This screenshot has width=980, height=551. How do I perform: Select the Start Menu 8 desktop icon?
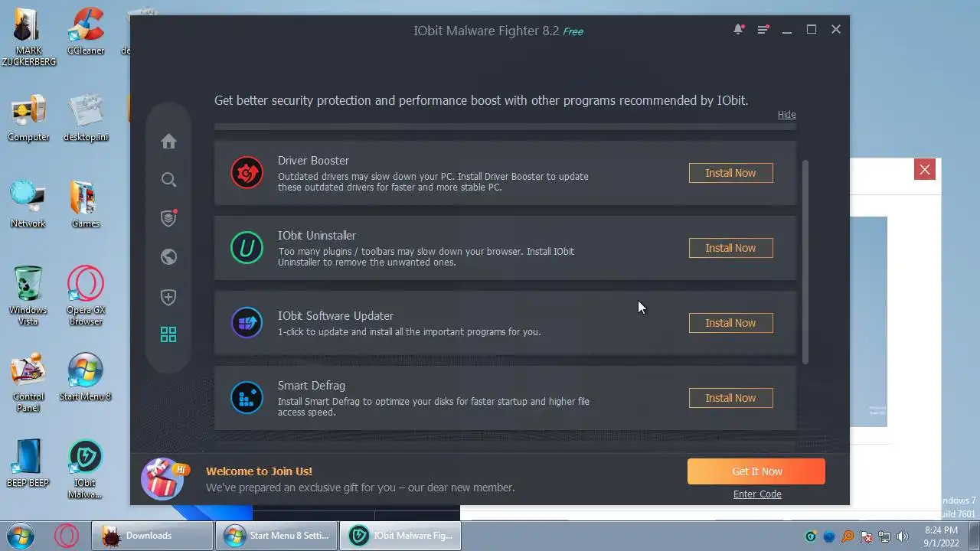coord(86,377)
